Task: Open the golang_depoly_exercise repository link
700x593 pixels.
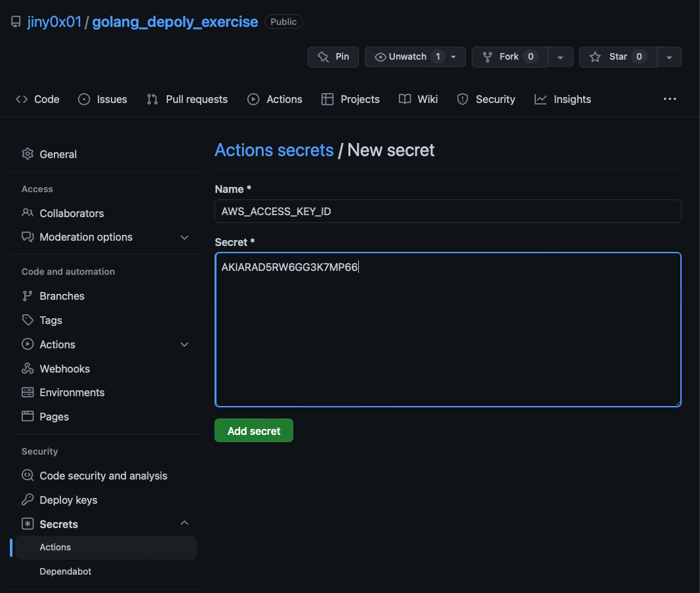Action: (175, 22)
